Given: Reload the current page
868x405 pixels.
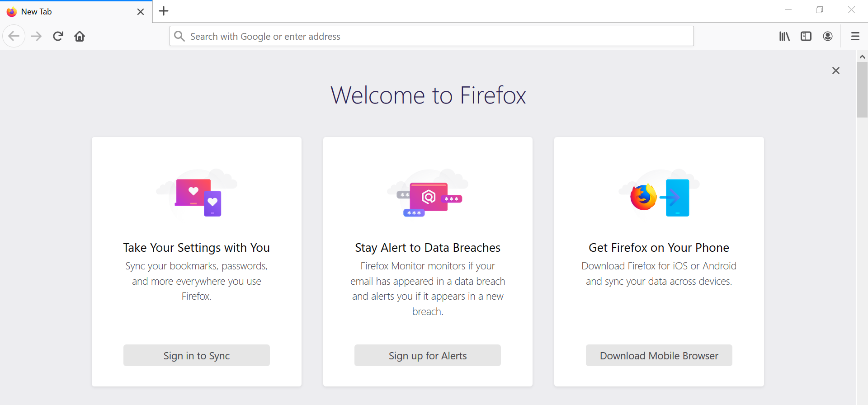Looking at the screenshot, I should [x=58, y=36].
